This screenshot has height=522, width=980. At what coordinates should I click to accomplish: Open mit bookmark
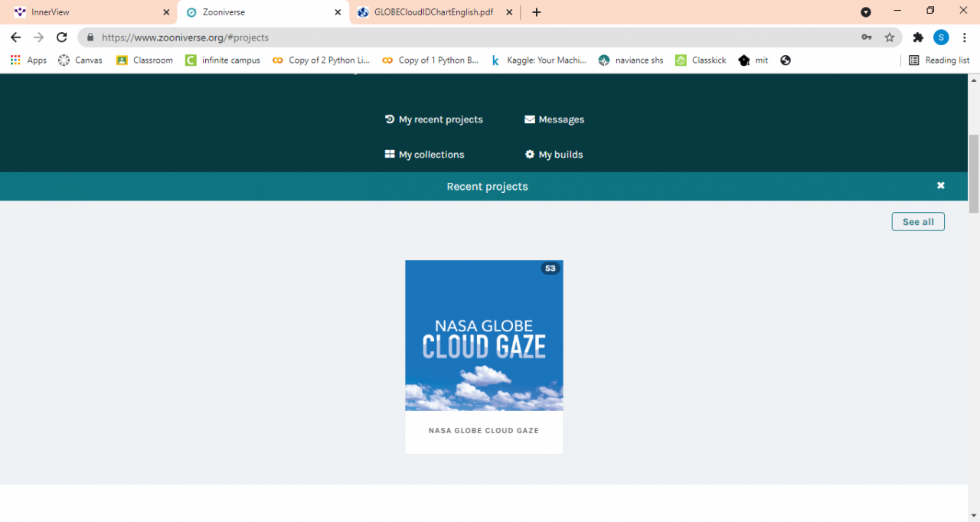coord(753,60)
